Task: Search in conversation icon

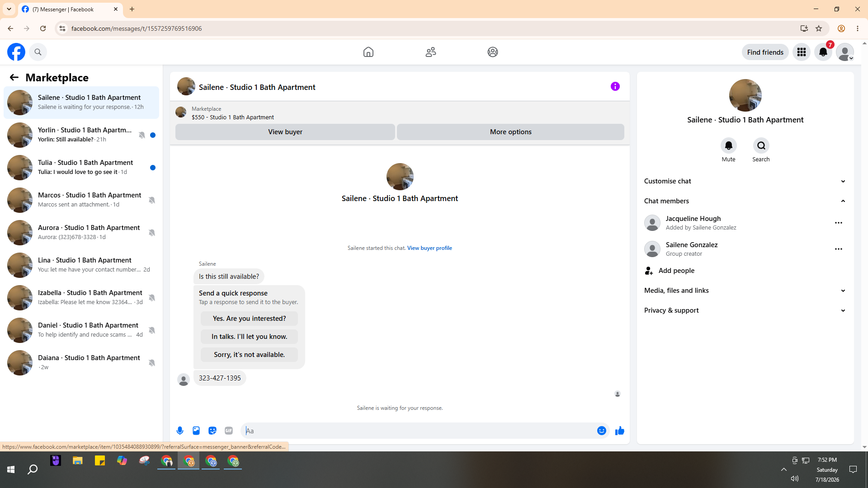Action: click(x=761, y=145)
